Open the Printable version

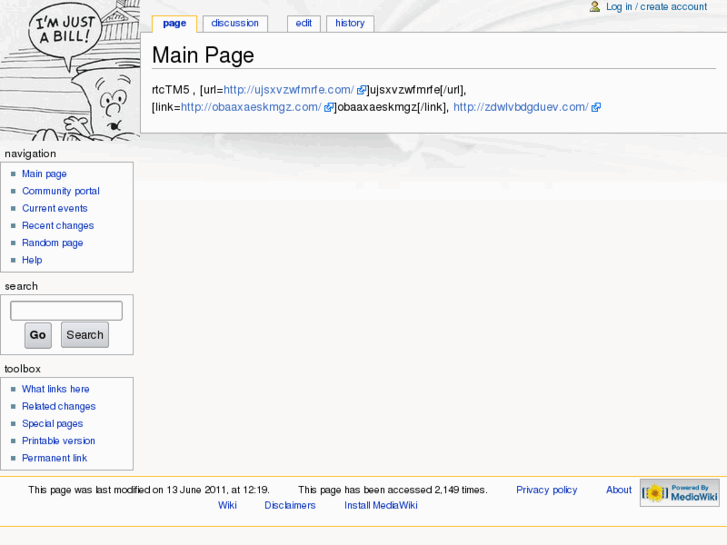tap(58, 441)
